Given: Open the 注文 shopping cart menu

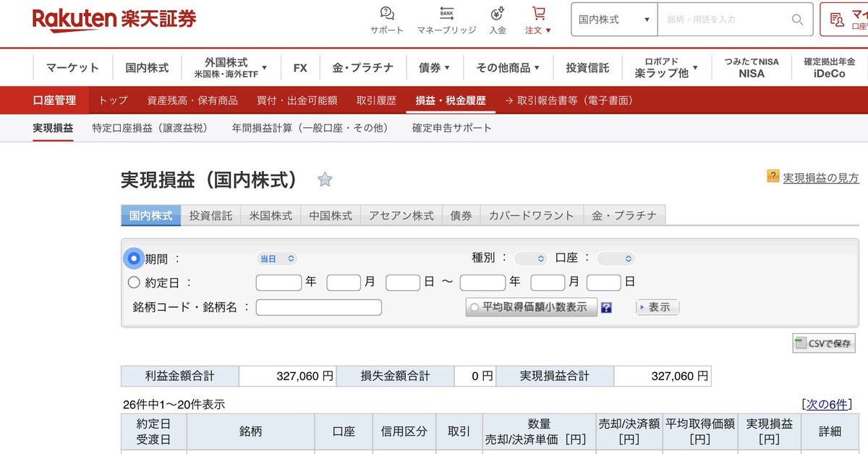Looking at the screenshot, I should click(x=538, y=20).
